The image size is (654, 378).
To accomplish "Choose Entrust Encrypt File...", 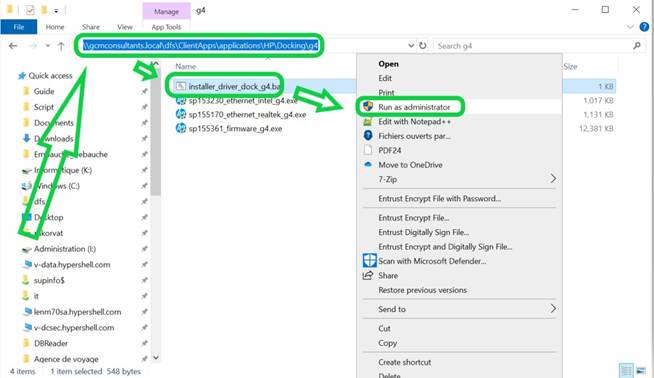I will pyautogui.click(x=414, y=218).
